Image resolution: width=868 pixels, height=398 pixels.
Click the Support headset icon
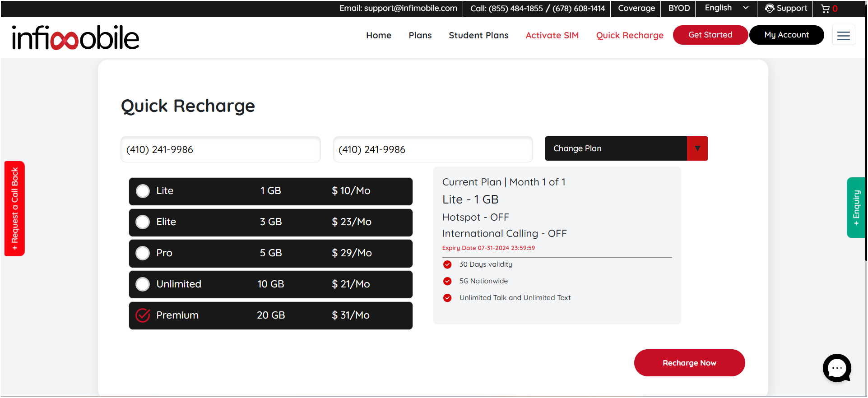(x=770, y=8)
